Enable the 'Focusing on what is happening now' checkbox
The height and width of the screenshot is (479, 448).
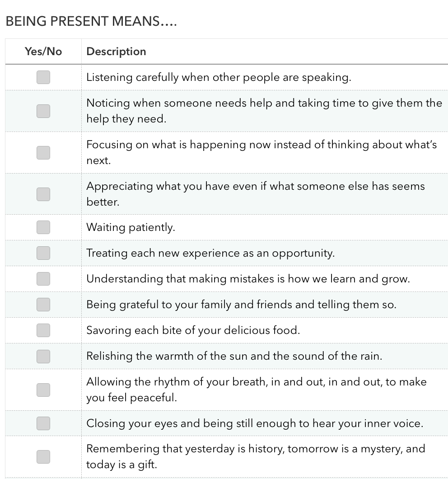click(43, 153)
